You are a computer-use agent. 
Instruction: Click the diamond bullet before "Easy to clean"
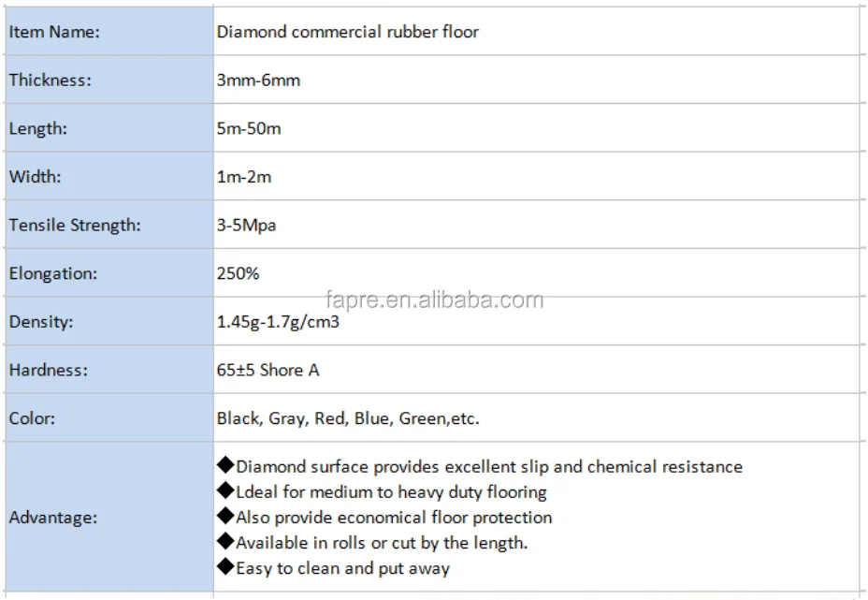224,567
